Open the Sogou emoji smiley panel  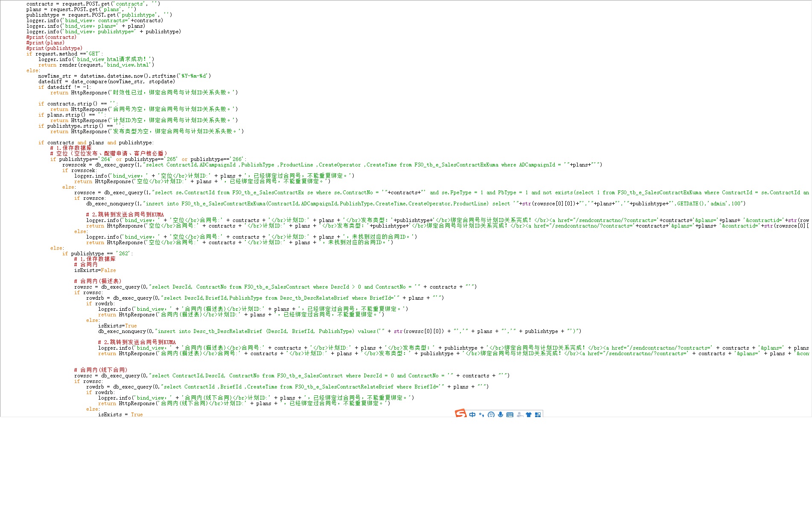click(491, 415)
